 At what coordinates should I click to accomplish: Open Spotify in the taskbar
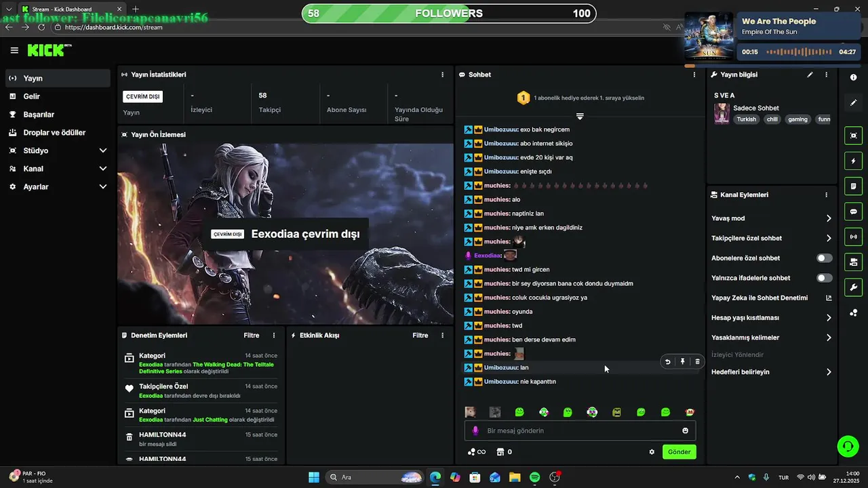pos(534,477)
